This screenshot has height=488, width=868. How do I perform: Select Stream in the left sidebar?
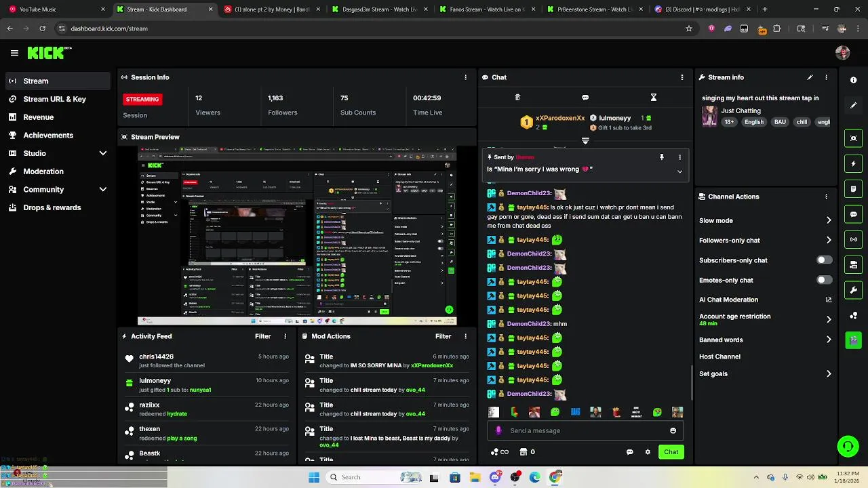coord(58,81)
